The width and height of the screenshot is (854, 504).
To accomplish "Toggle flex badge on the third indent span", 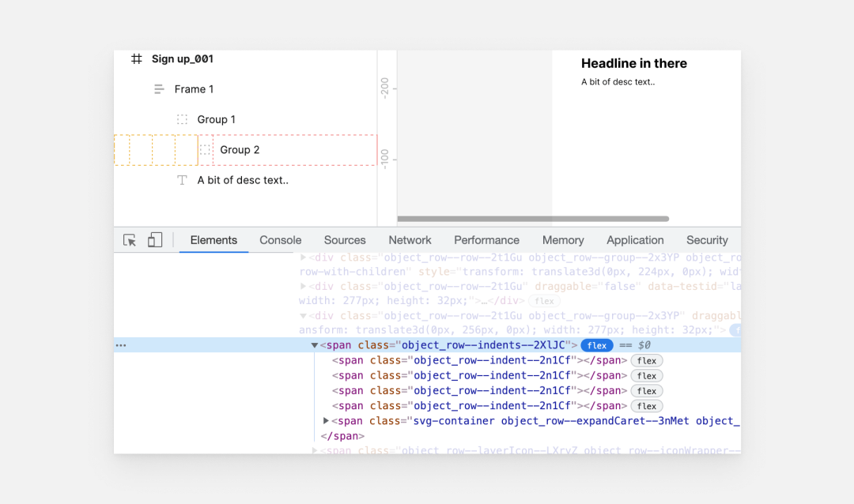I will [647, 391].
